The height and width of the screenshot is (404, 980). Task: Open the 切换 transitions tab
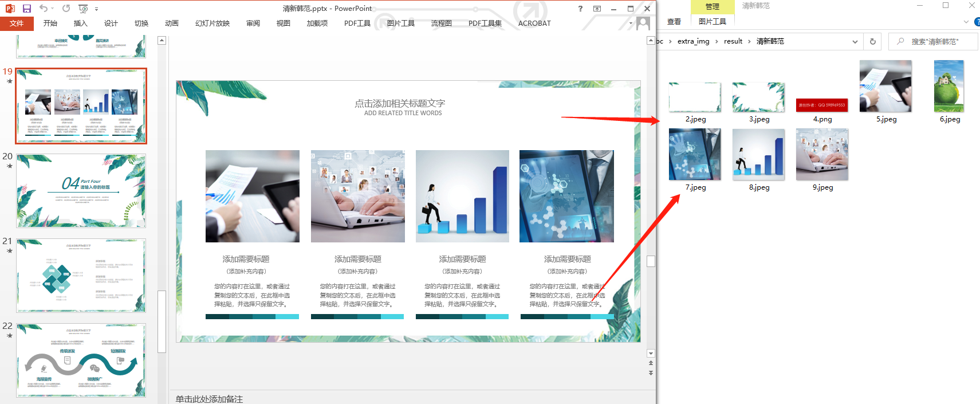[141, 23]
